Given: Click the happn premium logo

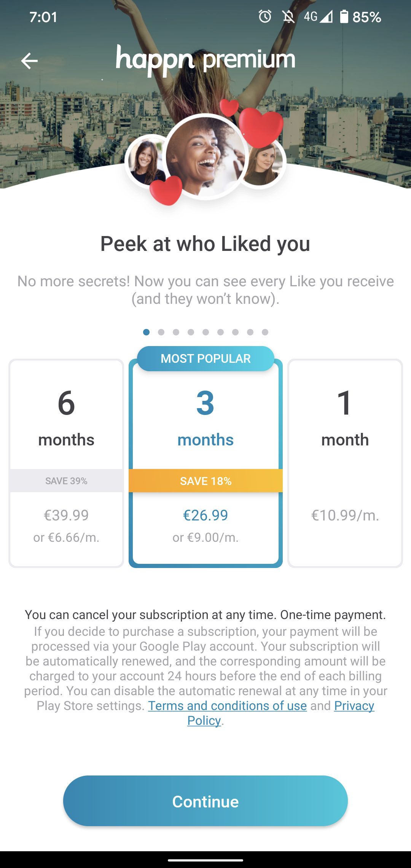Looking at the screenshot, I should click(x=205, y=59).
